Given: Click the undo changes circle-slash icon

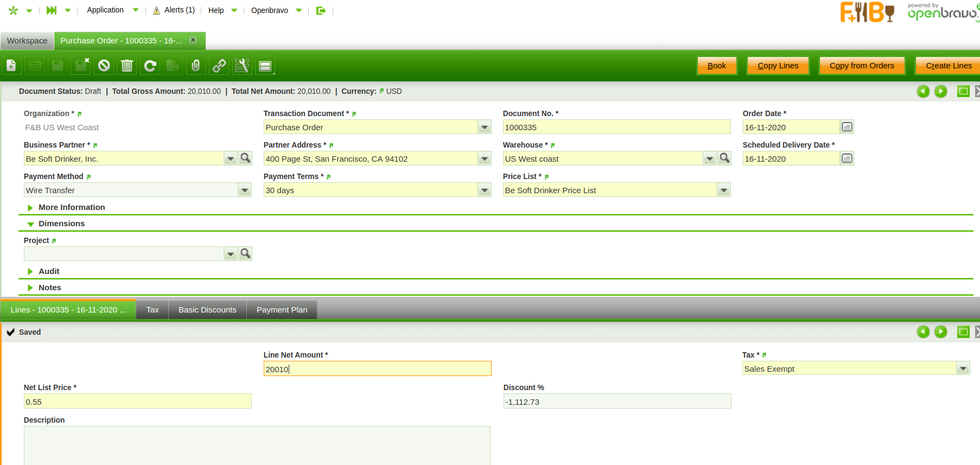Looking at the screenshot, I should pos(104,66).
